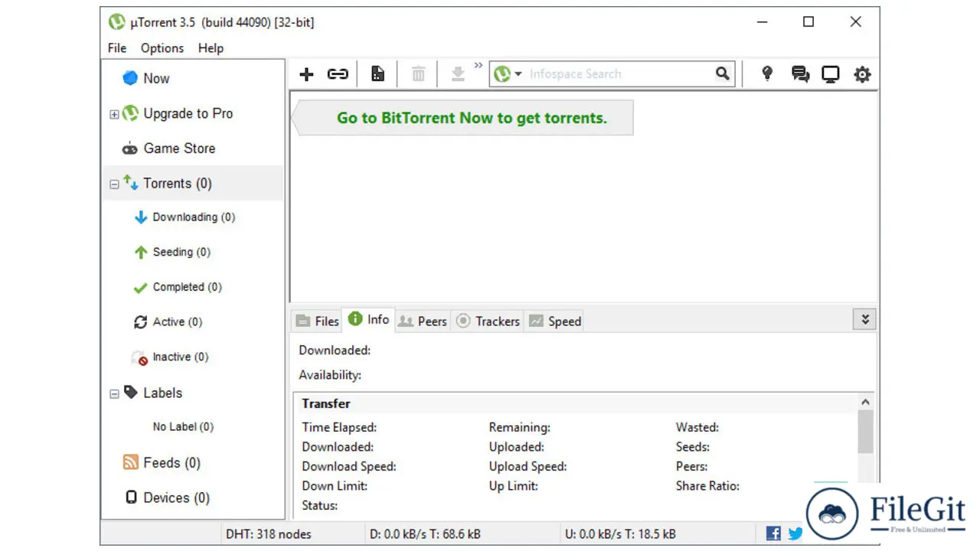The height and width of the screenshot is (551, 980).
Task: Select Seeding (0) filter
Action: pyautogui.click(x=181, y=252)
